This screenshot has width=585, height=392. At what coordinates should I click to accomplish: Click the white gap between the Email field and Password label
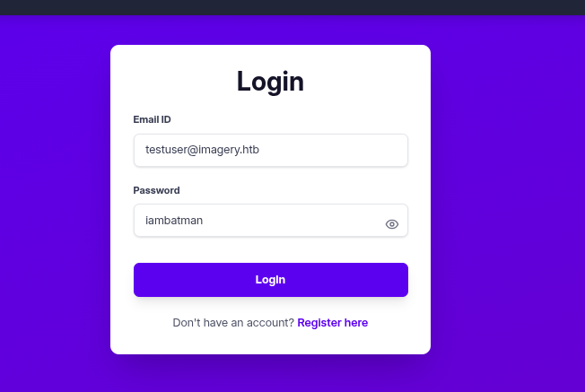coord(271,175)
